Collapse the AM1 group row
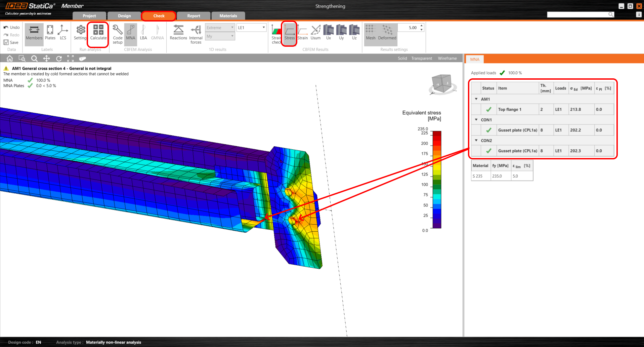644x347 pixels. [476, 99]
